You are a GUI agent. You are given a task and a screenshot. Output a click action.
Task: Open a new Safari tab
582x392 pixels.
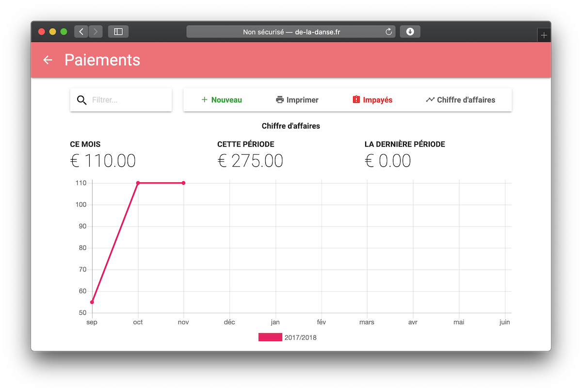point(544,35)
